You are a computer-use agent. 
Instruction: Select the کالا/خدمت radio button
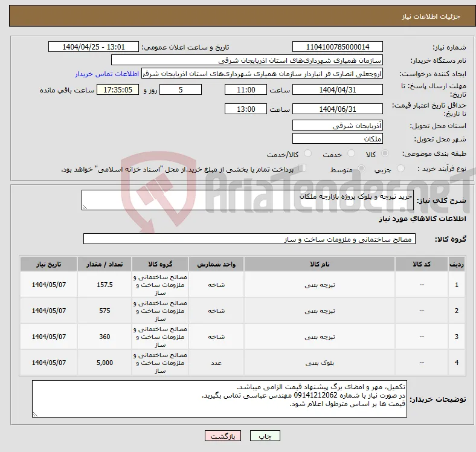pyautogui.click(x=307, y=153)
